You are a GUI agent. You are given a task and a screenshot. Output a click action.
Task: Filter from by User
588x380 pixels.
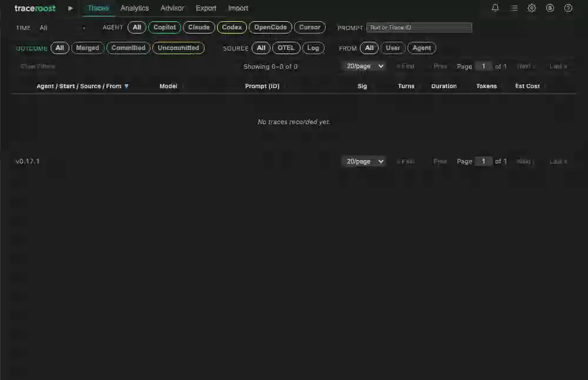393,48
